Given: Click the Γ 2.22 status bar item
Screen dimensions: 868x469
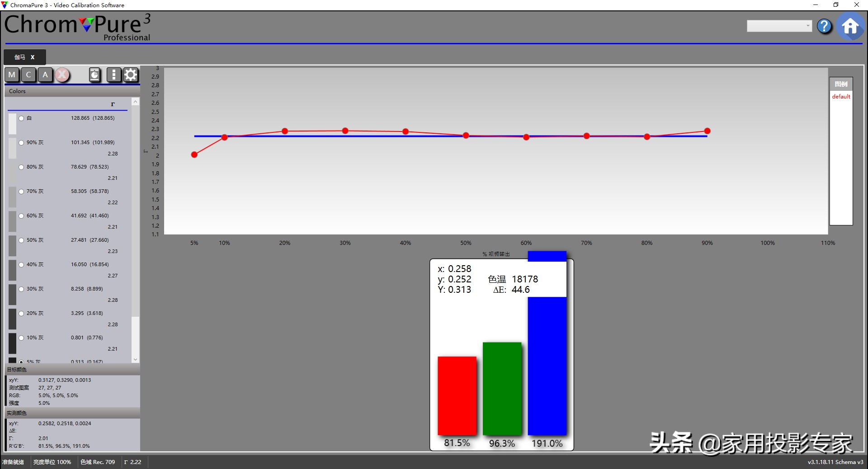Looking at the screenshot, I should (132, 462).
